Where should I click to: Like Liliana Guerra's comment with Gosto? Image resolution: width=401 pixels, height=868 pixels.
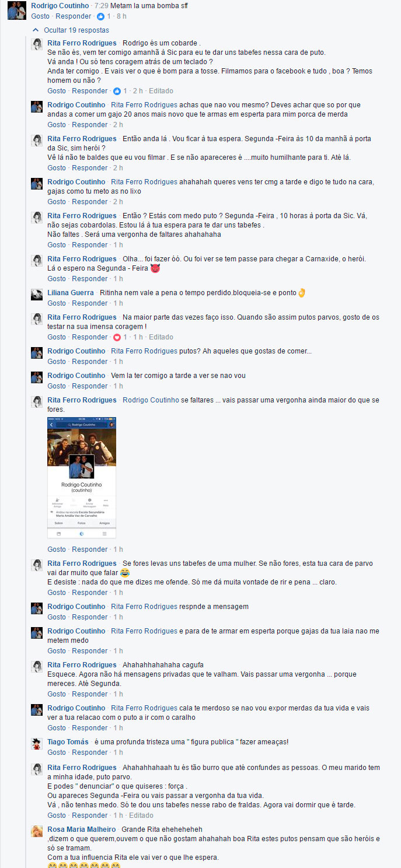(57, 303)
